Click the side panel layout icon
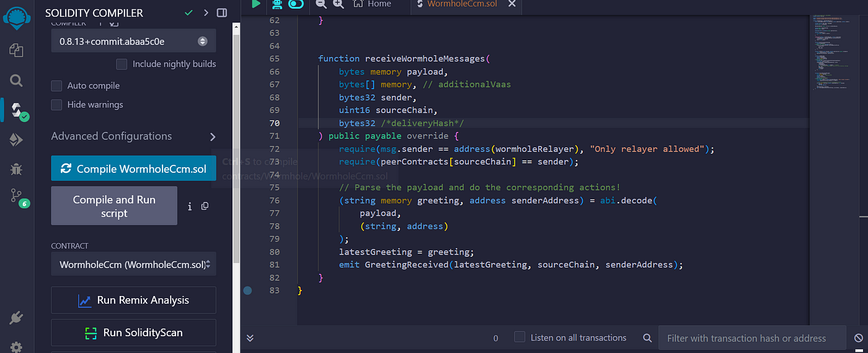The height and width of the screenshot is (353, 868). tap(222, 12)
